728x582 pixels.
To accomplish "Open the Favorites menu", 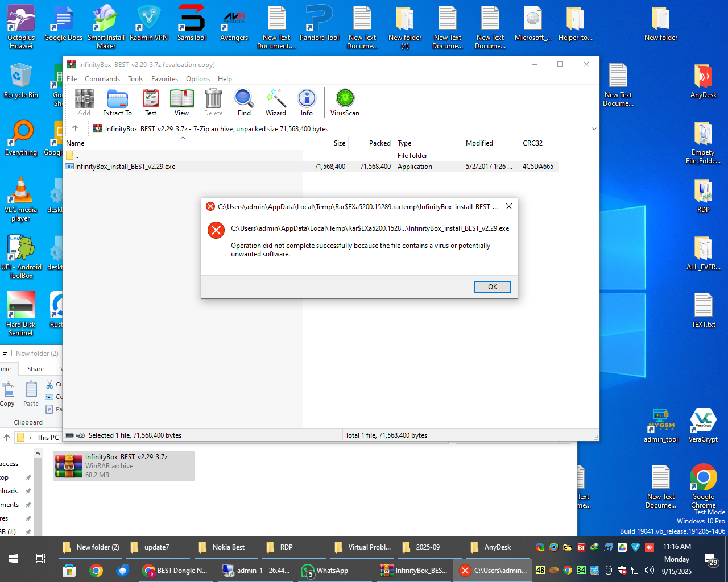I will point(164,79).
